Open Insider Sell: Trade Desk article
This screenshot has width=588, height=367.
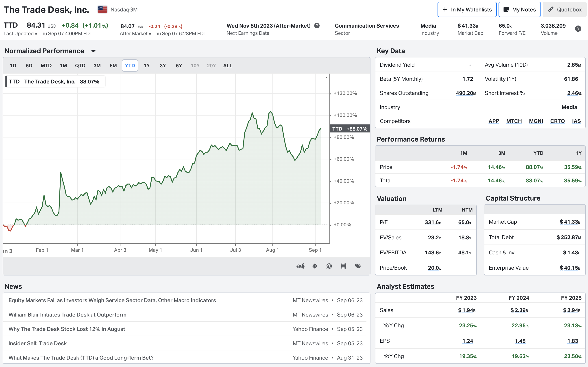(x=38, y=343)
